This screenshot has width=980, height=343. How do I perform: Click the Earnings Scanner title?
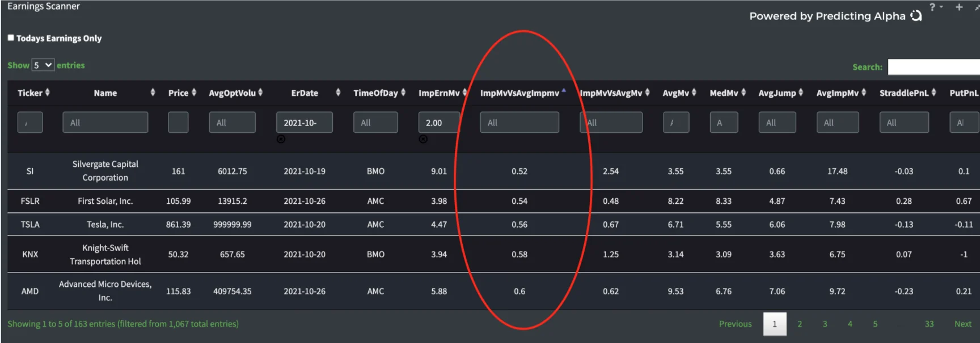click(x=44, y=6)
